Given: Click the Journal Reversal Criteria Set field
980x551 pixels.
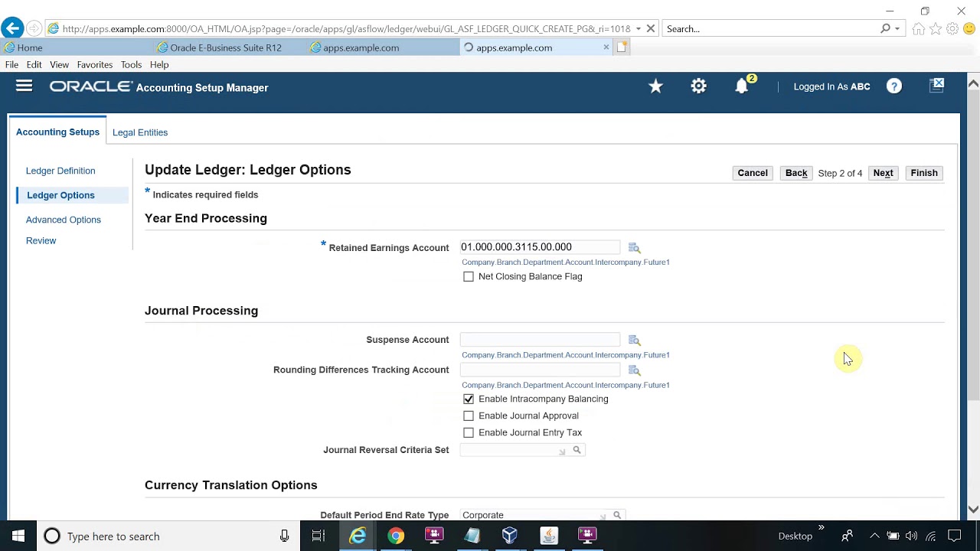Looking at the screenshot, I should coord(514,450).
